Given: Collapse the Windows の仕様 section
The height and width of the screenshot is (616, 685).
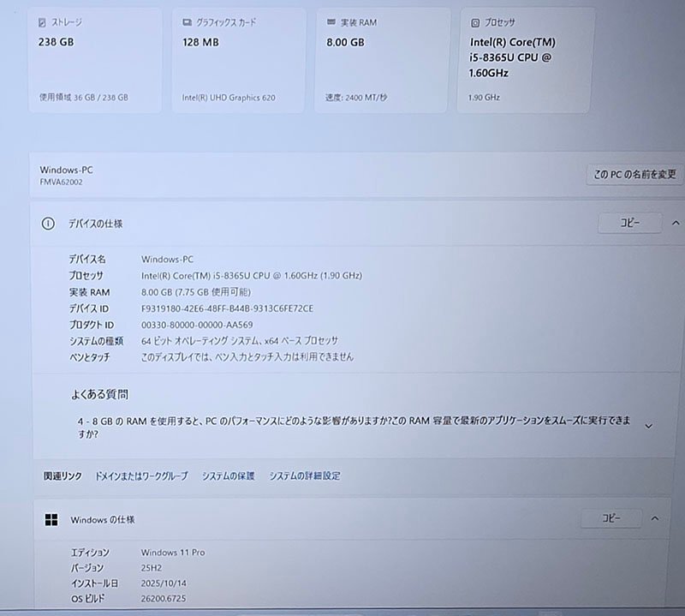Looking at the screenshot, I should tap(654, 518).
